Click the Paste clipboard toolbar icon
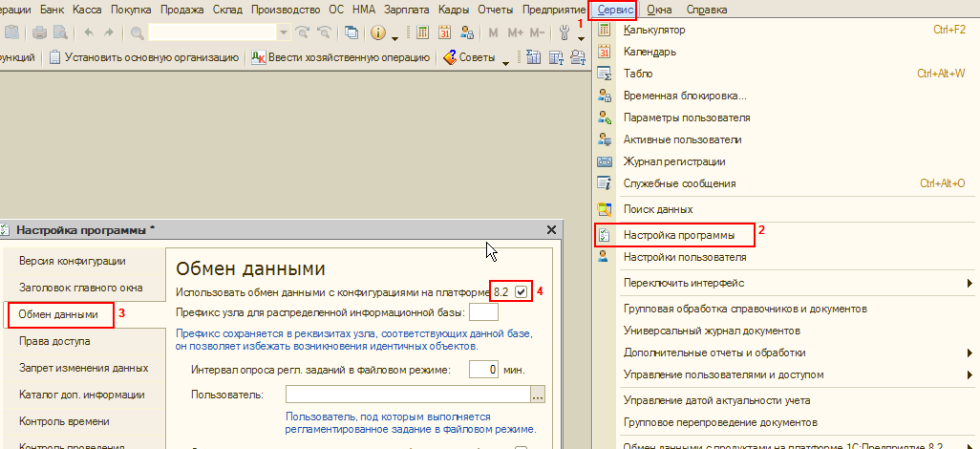Screen dimensions: 980x449 point(11,32)
